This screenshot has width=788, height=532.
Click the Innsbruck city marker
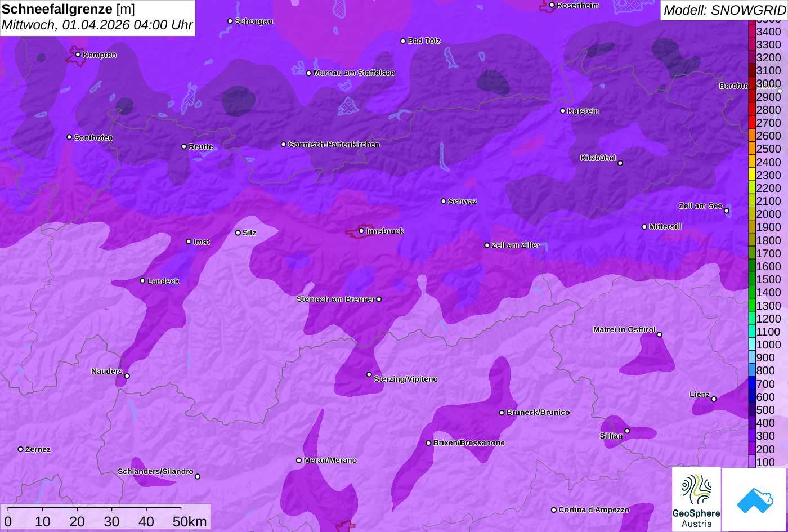(x=361, y=231)
